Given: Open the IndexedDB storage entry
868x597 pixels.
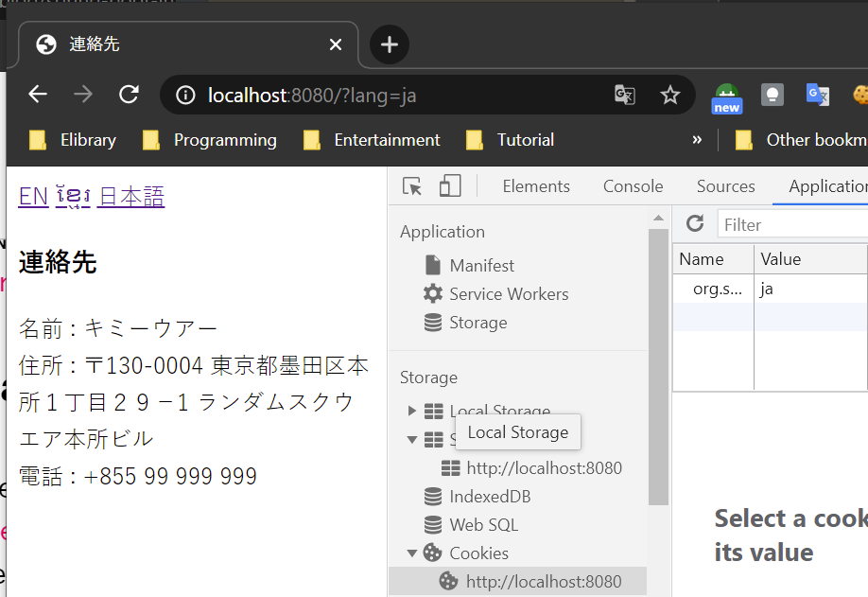Looking at the screenshot, I should click(x=477, y=496).
